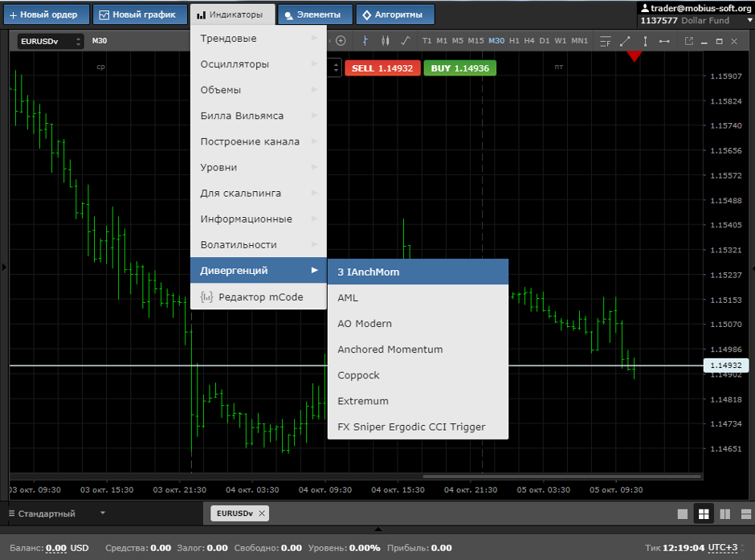Select the trend line drawing tool
Image resolution: width=755 pixels, height=560 pixels.
(625, 42)
